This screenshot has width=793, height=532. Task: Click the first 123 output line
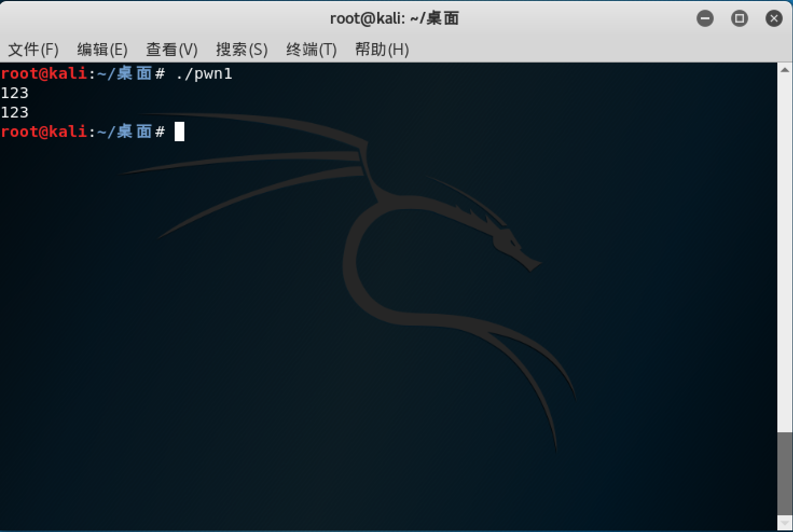coord(15,93)
